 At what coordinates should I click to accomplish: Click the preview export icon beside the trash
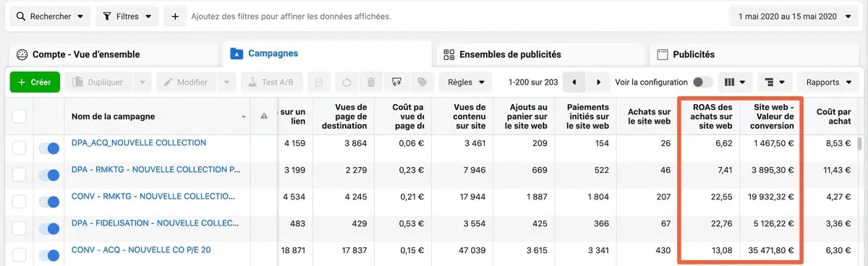tap(396, 82)
